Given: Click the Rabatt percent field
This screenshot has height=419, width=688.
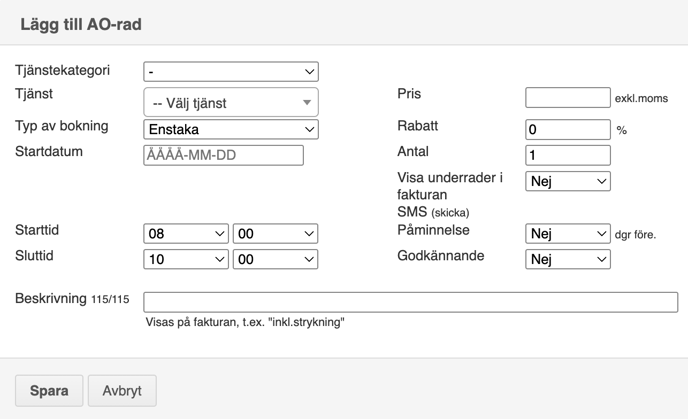Looking at the screenshot, I should (x=568, y=129).
